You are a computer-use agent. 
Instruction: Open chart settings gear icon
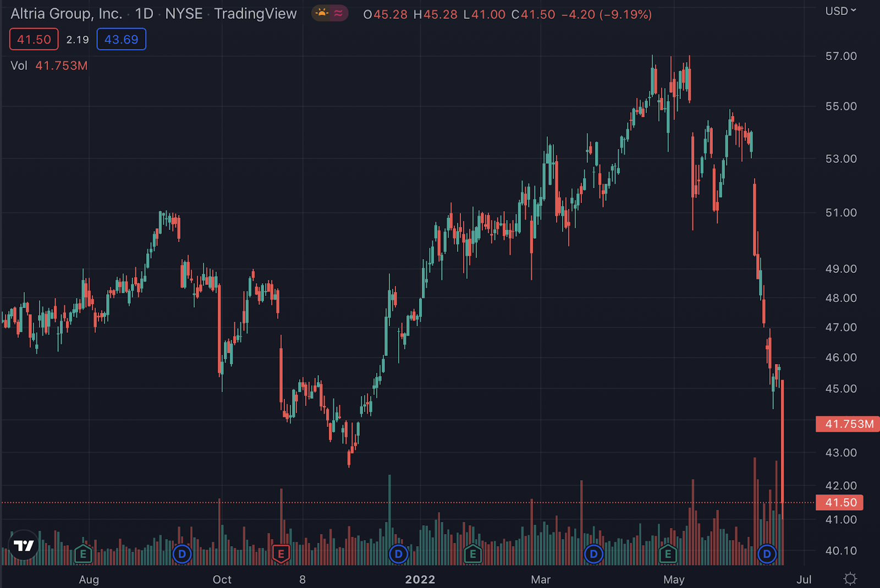850,579
